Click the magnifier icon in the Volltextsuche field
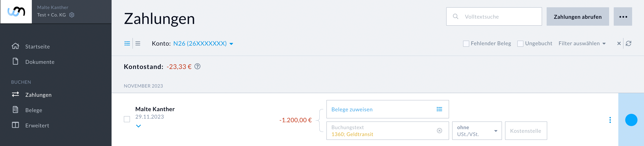The image size is (644, 146). pyautogui.click(x=456, y=16)
